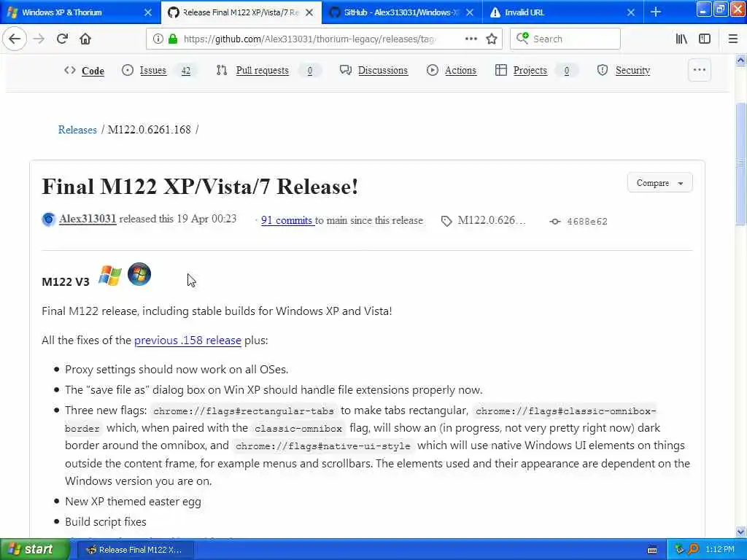Click the github.com address bar URL
The image size is (747, 560).
pyautogui.click(x=309, y=39)
